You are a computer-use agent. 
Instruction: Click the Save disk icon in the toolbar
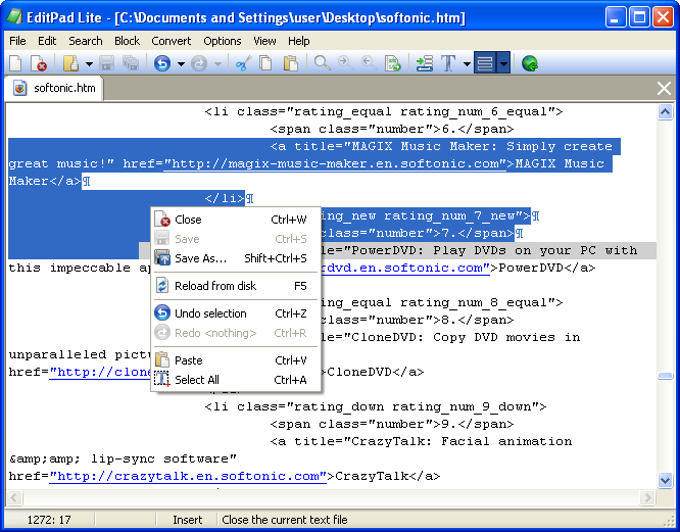(x=106, y=64)
